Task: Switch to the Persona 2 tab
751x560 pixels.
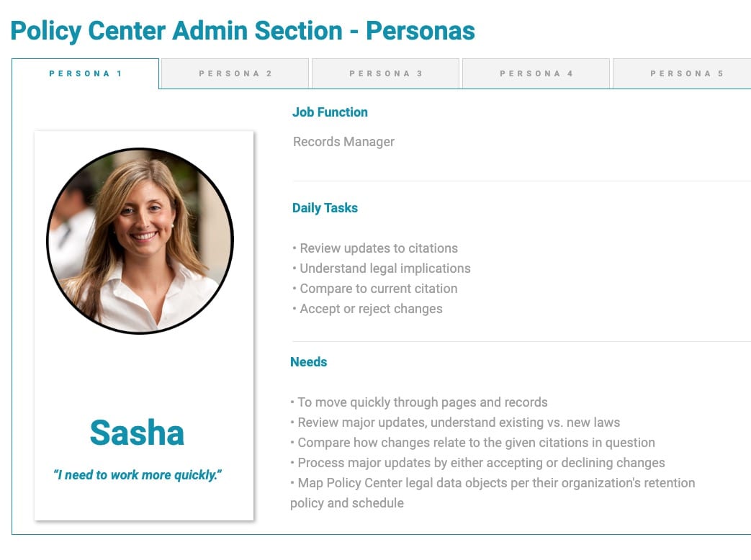Action: tap(235, 73)
